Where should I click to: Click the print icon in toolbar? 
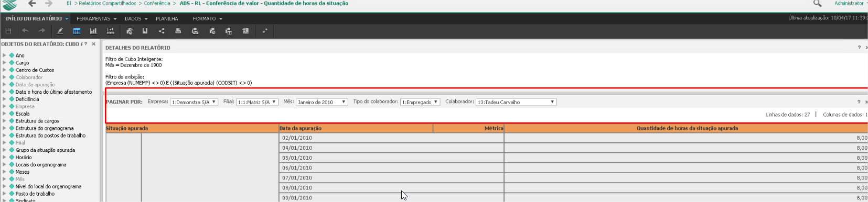tap(178, 31)
